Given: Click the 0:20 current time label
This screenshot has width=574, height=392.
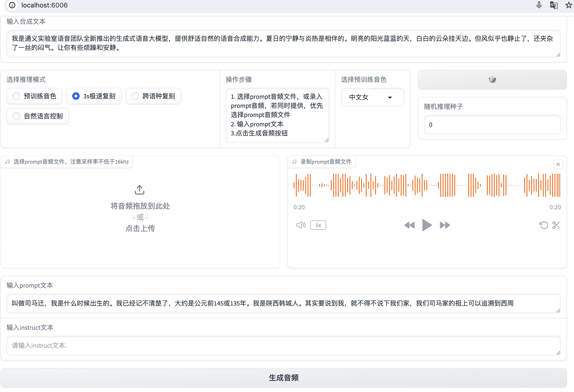Looking at the screenshot, I should click(x=299, y=207).
